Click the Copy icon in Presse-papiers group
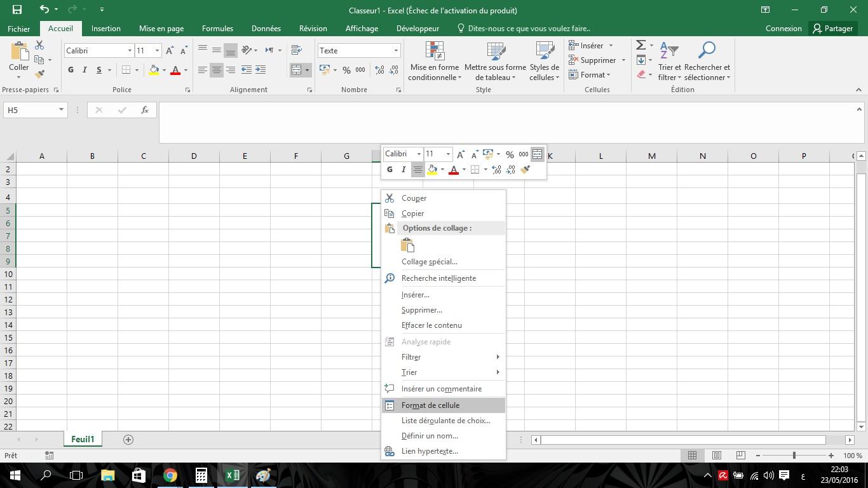Screen dimensions: 868x488 coord(39,60)
